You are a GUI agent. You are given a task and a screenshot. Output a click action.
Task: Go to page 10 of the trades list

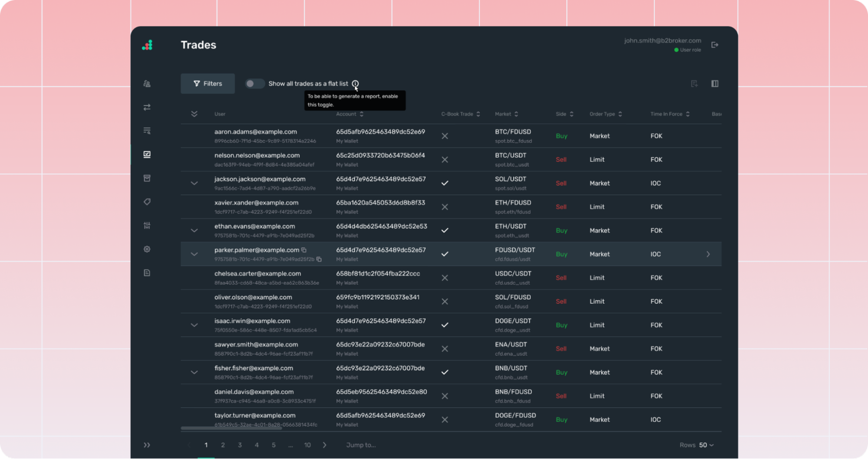click(307, 445)
